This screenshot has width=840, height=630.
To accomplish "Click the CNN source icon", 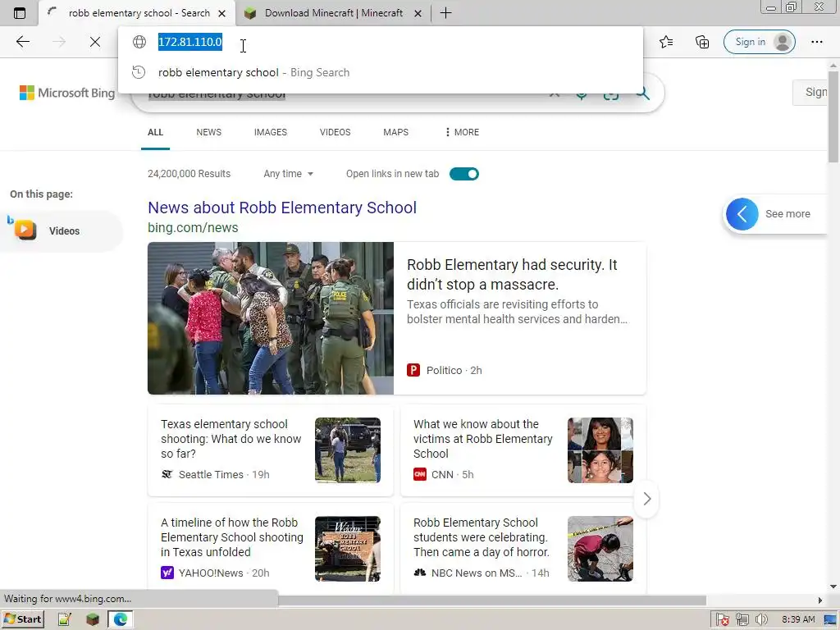I will [x=420, y=474].
